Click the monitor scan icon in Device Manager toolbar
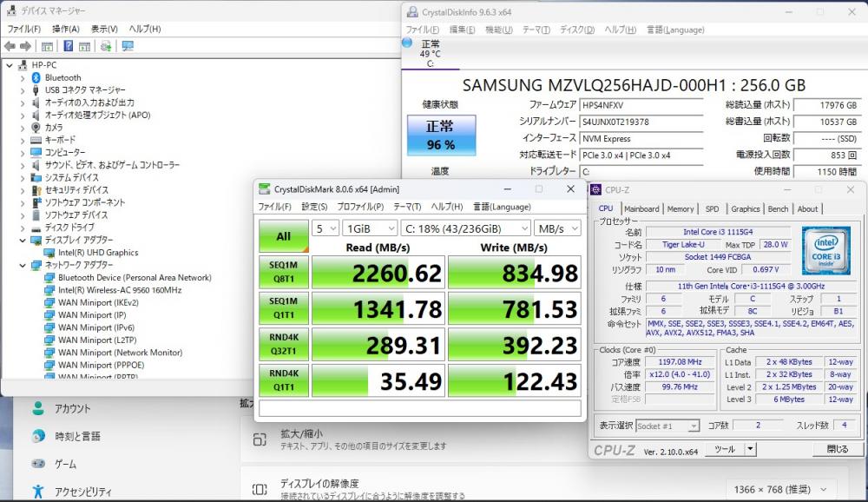The height and width of the screenshot is (502, 868). coord(128,46)
